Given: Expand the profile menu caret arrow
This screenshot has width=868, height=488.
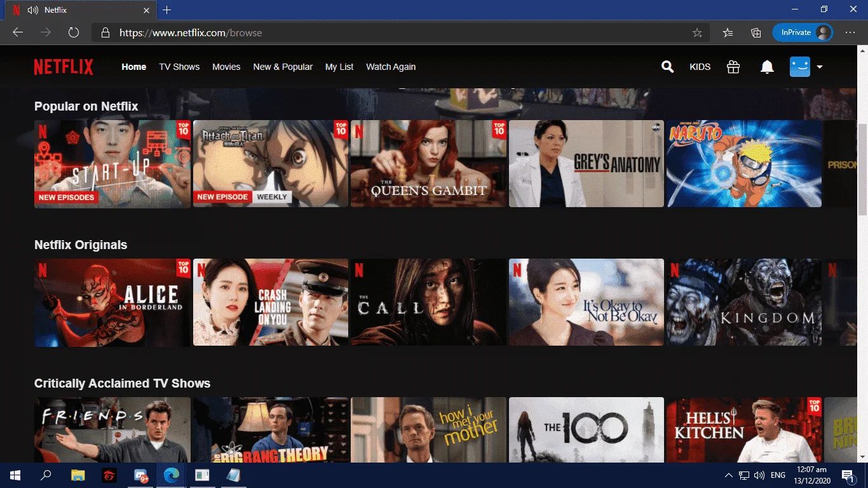Looking at the screenshot, I should tap(820, 67).
